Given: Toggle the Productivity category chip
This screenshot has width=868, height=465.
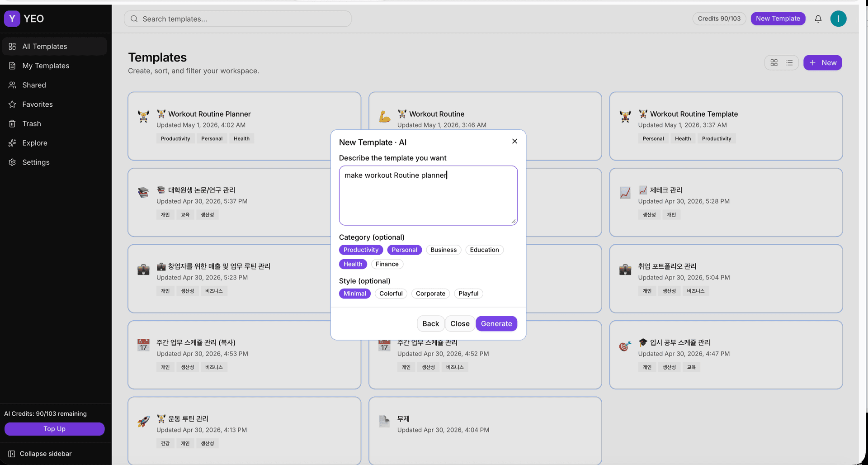Looking at the screenshot, I should pyautogui.click(x=361, y=250).
